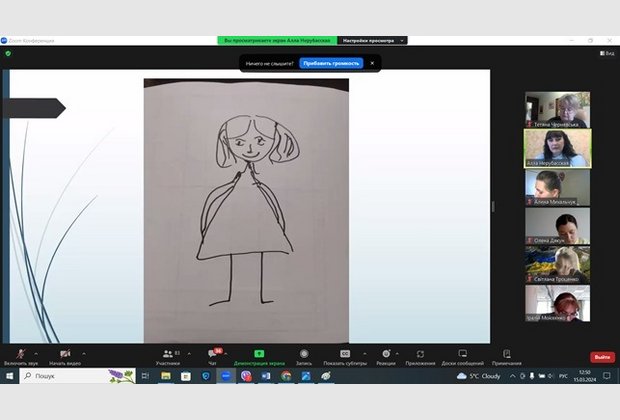Screen dimensions: 620x420
Task: Start recording with the Запись icon
Action: click(303, 355)
